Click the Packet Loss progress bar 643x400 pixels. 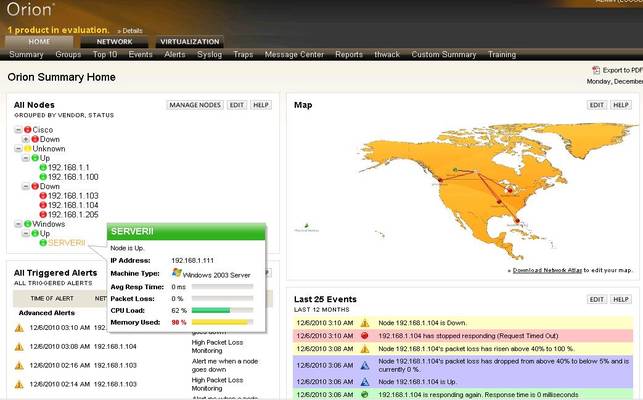(222, 299)
